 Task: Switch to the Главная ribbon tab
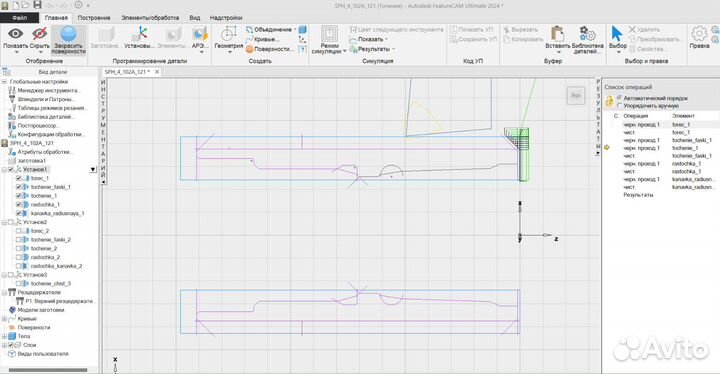[56, 17]
